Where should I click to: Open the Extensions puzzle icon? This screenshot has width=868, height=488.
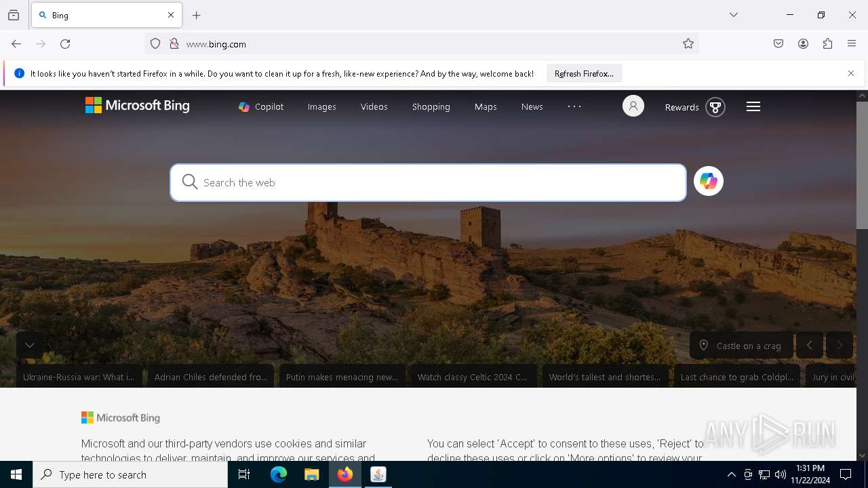click(x=827, y=44)
